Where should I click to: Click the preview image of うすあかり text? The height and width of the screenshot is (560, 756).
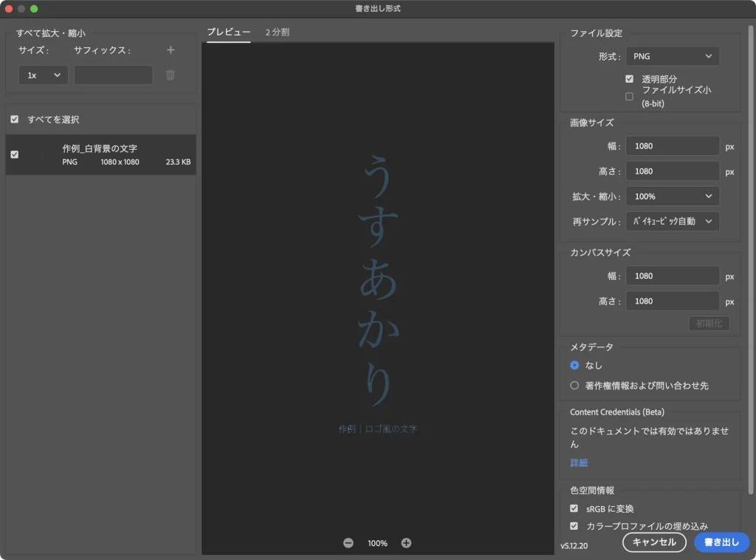pos(378,280)
